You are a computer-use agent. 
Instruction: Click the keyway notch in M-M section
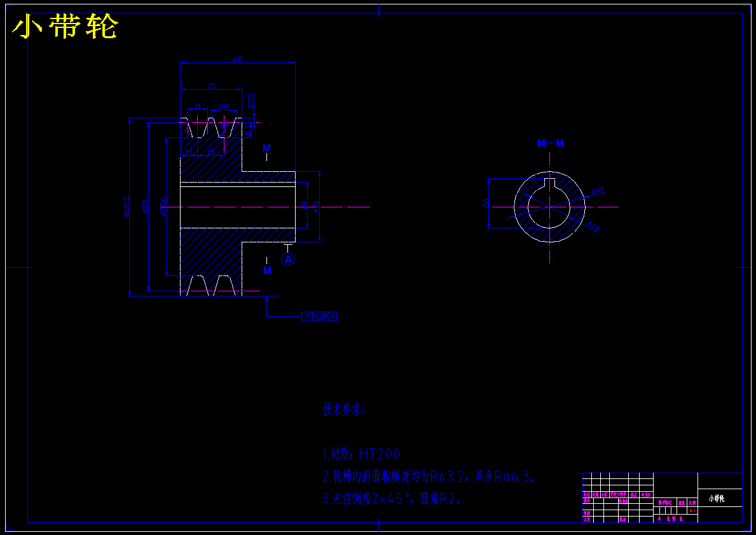tap(549, 183)
